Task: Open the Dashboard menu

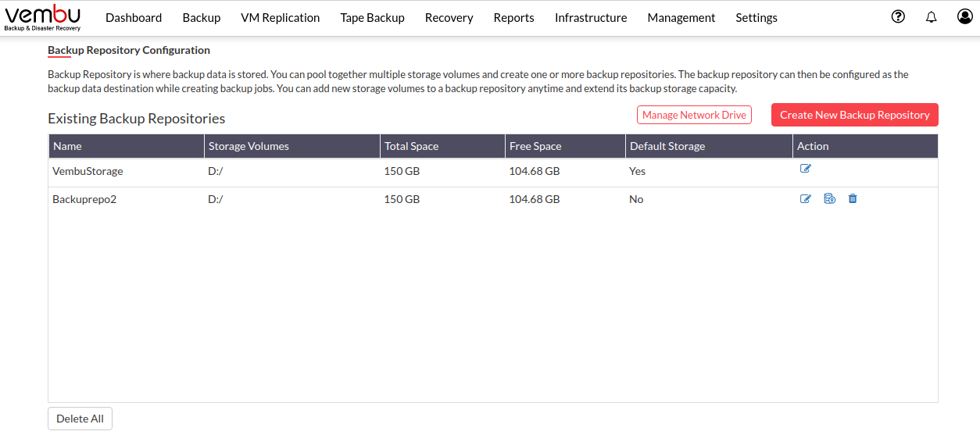Action: 134,17
